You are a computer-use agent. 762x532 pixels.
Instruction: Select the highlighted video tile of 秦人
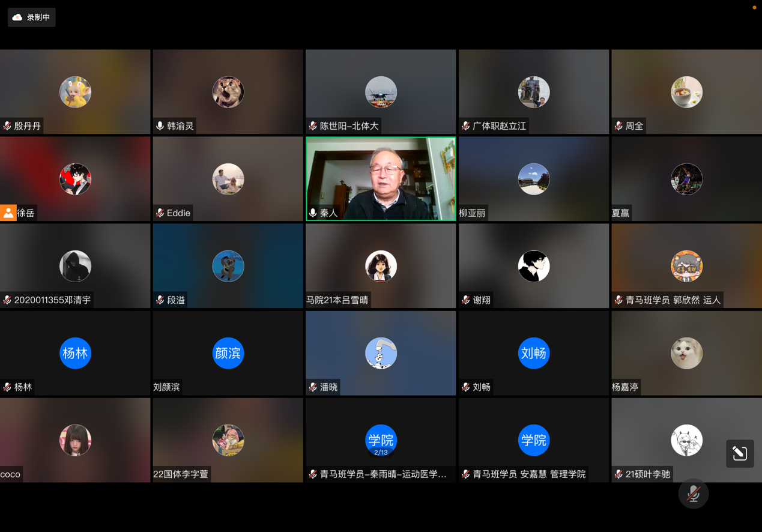click(381, 178)
